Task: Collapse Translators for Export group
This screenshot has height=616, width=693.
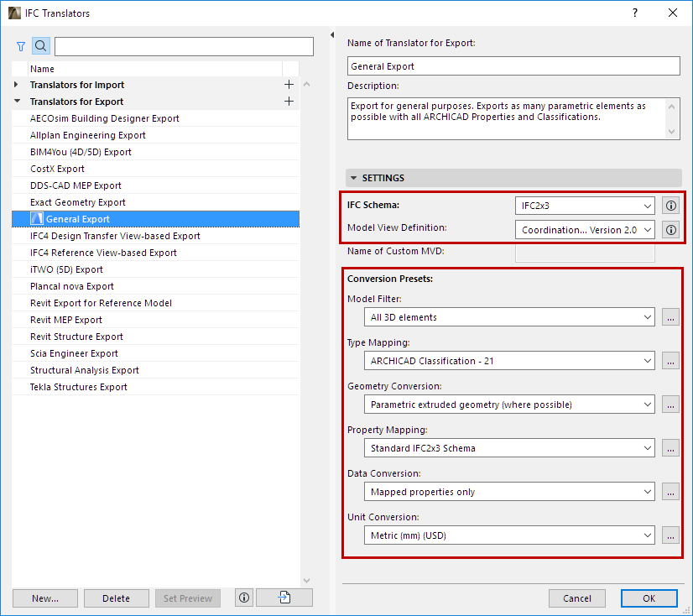Action: click(x=18, y=102)
